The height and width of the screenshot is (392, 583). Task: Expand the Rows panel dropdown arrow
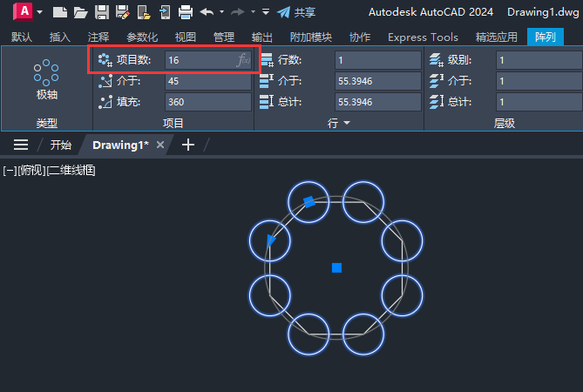point(347,123)
